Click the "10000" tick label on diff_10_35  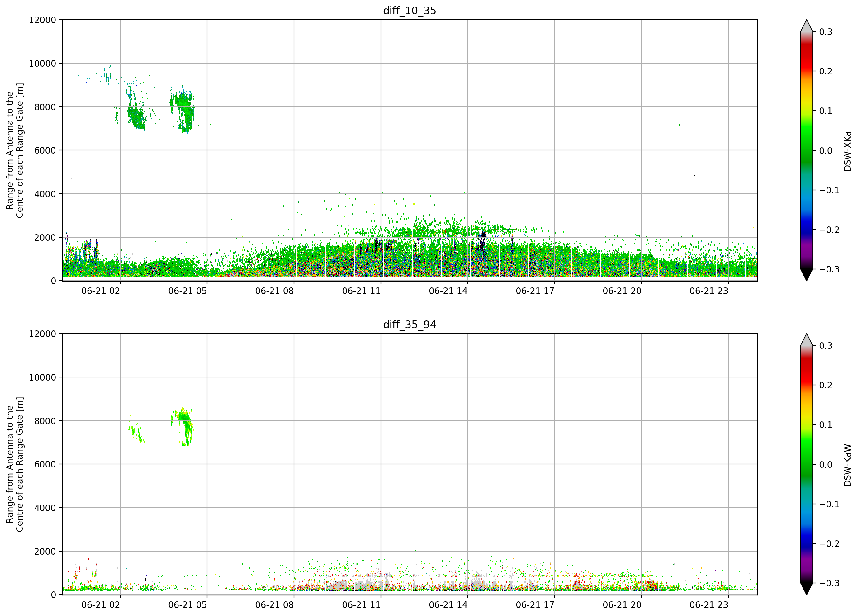tap(42, 64)
